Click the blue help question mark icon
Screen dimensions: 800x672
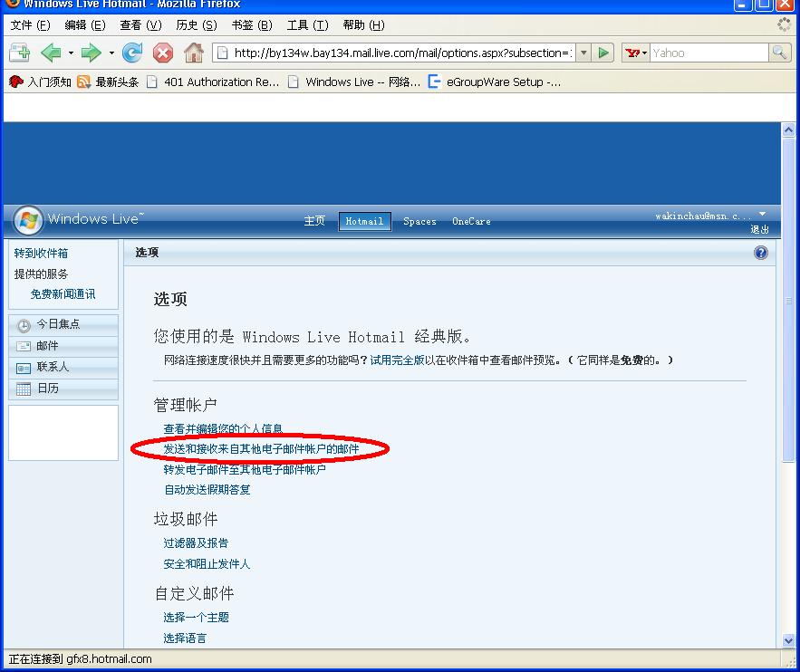760,253
